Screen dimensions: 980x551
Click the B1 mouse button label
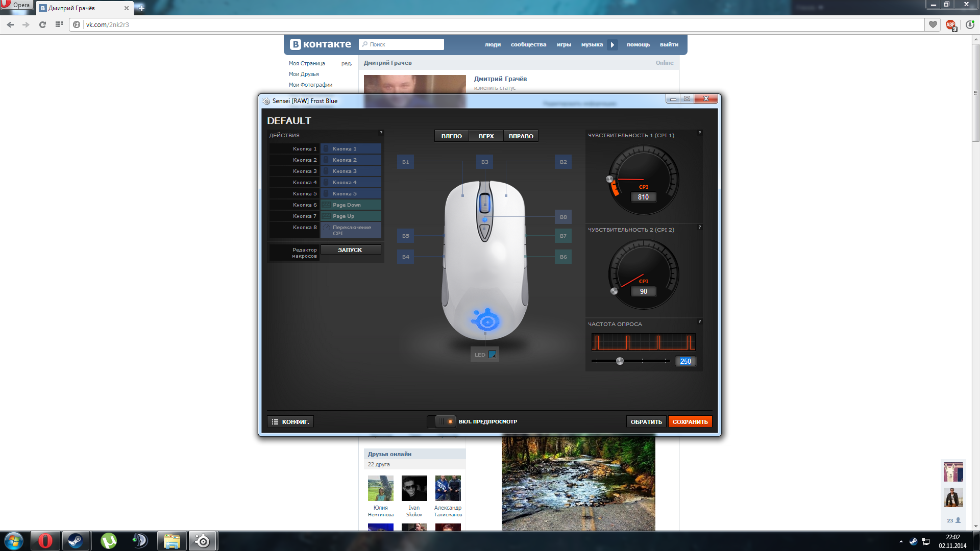(x=405, y=162)
